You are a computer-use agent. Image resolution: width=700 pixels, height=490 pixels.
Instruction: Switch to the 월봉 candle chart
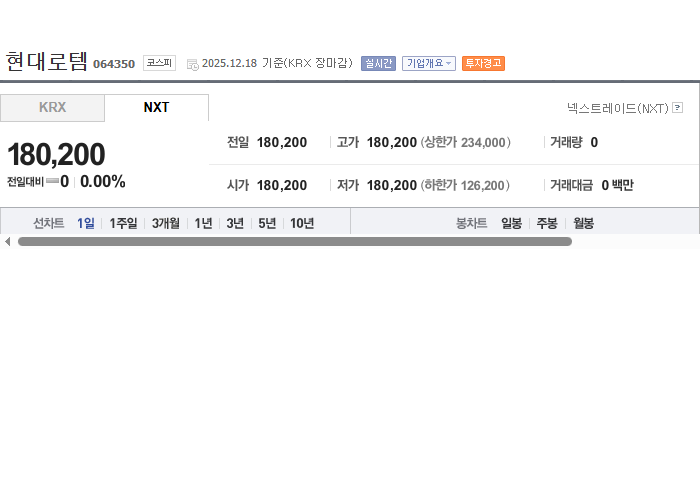[x=583, y=223]
